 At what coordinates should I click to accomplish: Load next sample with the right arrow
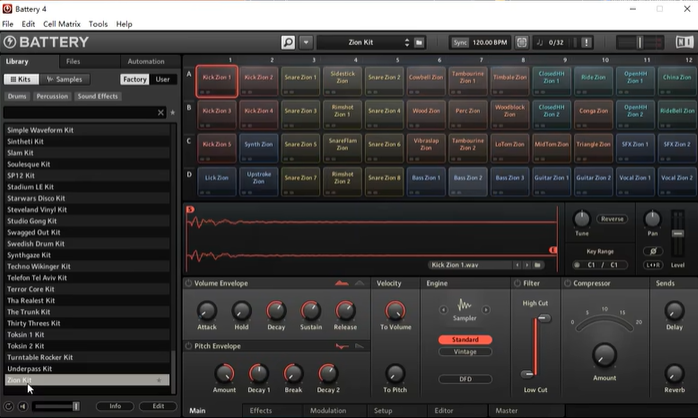527,265
